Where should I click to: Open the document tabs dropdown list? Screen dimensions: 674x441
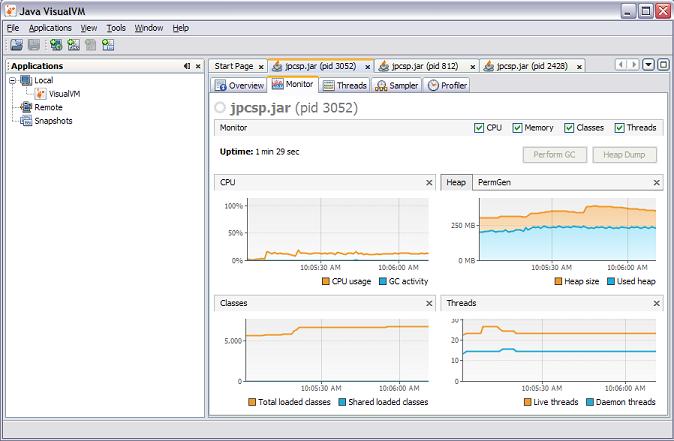[648, 65]
